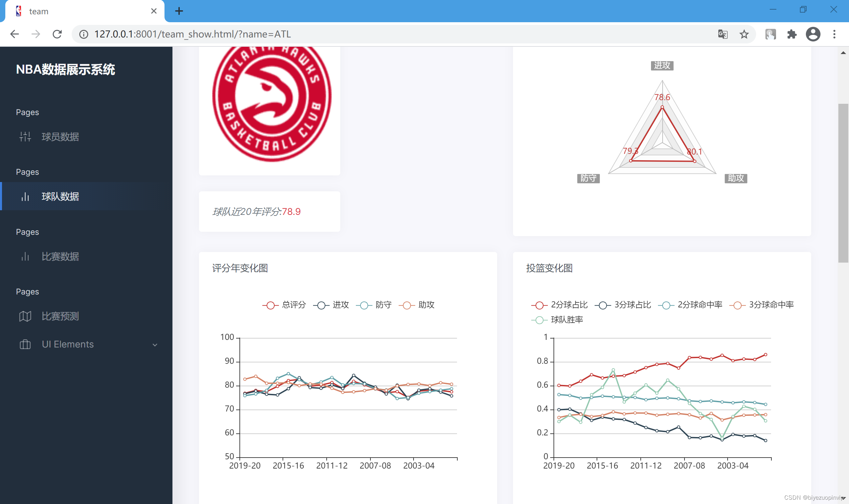Bookmark this page with star icon
Viewport: 849px width, 504px height.
tap(744, 34)
